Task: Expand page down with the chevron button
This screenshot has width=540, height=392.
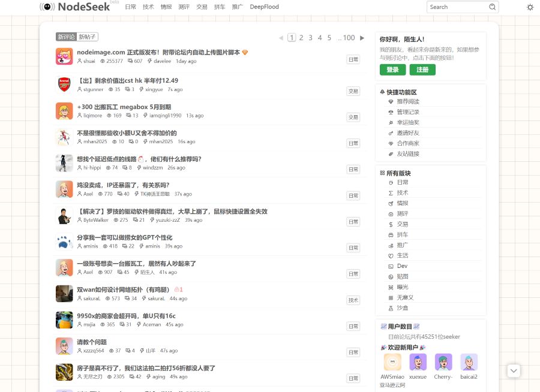Action: [514, 371]
